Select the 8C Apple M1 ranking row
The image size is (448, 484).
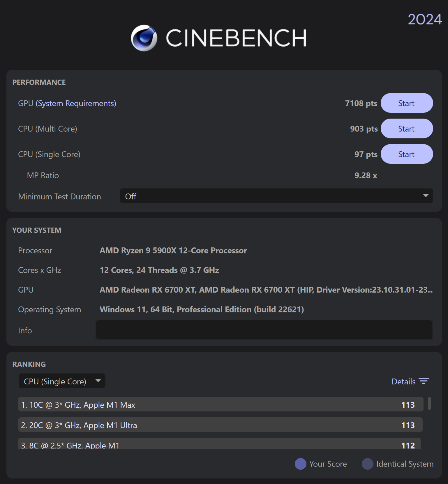coord(219,444)
